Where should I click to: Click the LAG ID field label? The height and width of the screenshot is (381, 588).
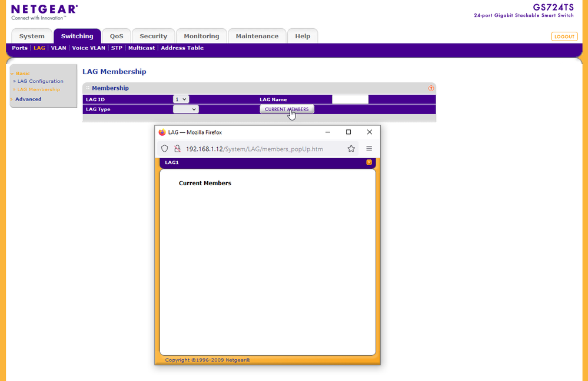pos(95,99)
